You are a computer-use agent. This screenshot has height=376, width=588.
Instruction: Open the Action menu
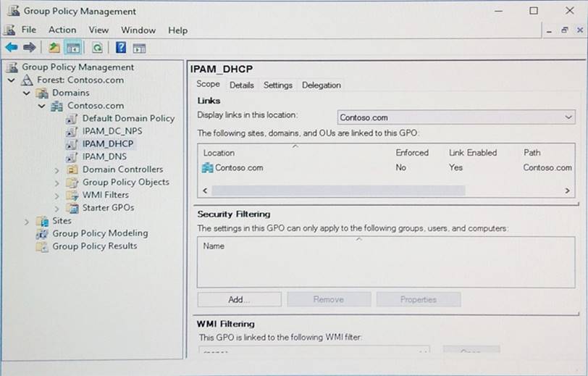click(62, 30)
